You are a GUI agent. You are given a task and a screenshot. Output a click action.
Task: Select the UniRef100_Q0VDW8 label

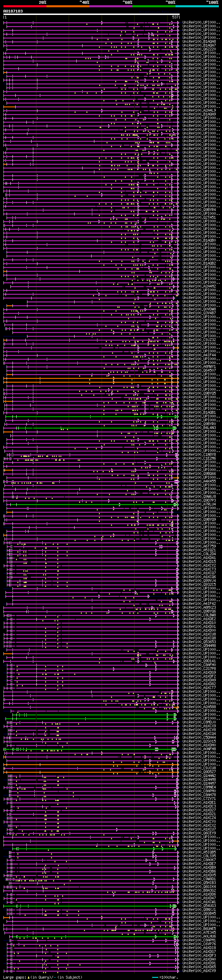(199, 309)
